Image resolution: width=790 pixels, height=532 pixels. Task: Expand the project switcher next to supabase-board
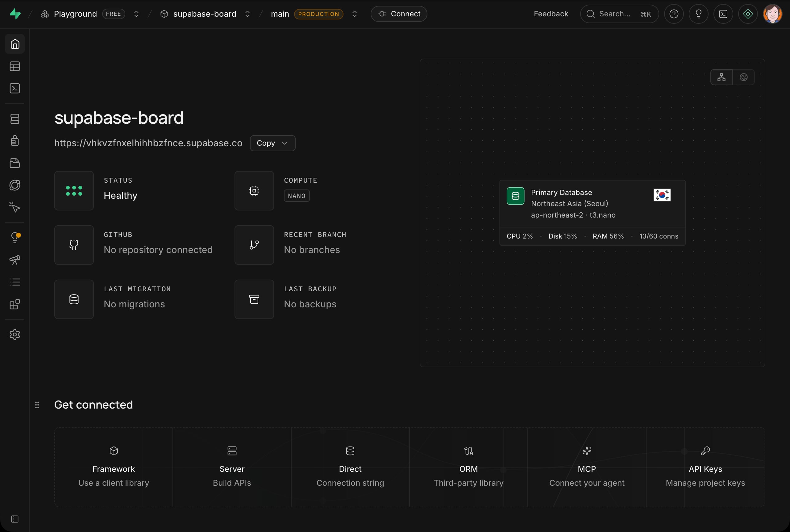click(x=247, y=14)
